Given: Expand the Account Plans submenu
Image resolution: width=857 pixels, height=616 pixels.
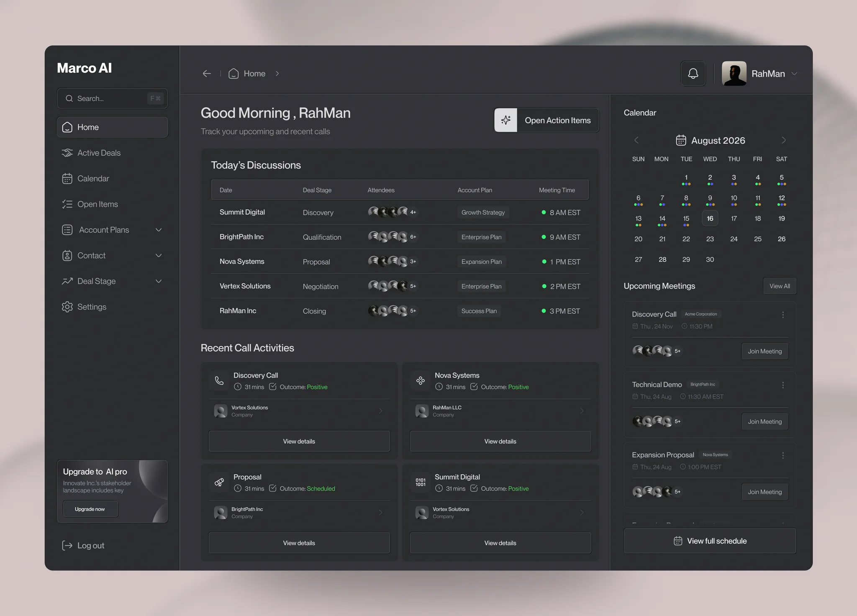Looking at the screenshot, I should [x=159, y=230].
